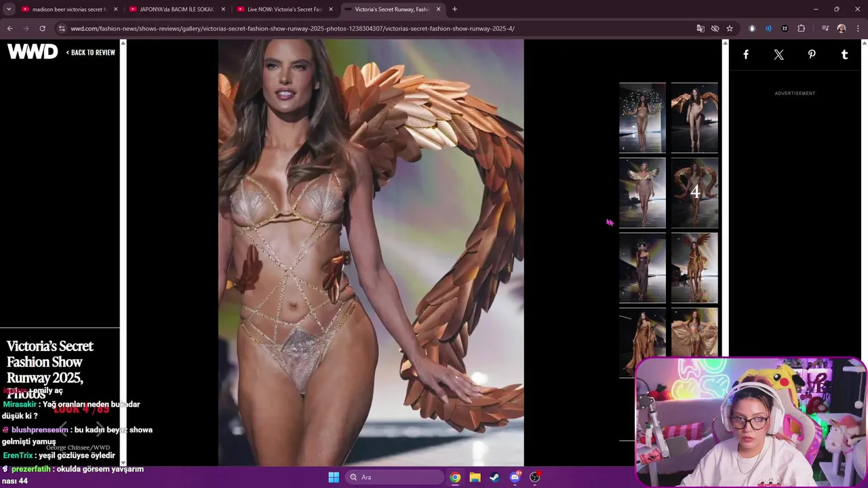Image resolution: width=868 pixels, height=488 pixels.
Task: Open Windows Start menu
Action: (334, 477)
